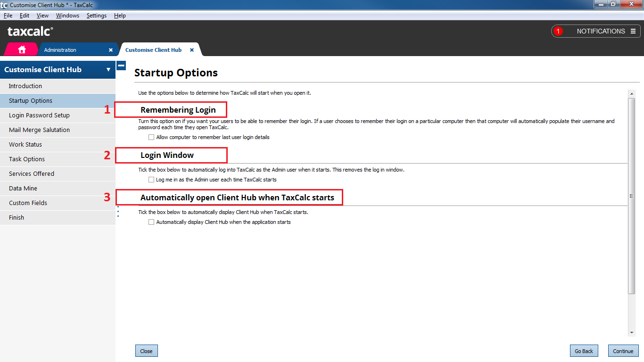
Task: Open Custom Fields step
Action: pos(58,203)
